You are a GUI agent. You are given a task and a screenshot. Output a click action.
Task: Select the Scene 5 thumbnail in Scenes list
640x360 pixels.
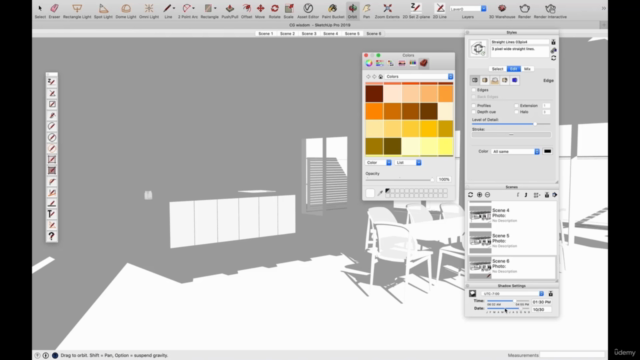(480, 241)
